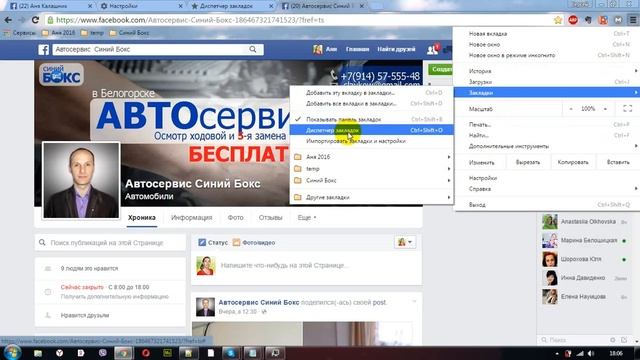Image resolution: width=640 pixels, height=360 pixels.
Task: Click the browser address bar URL
Action: (190, 20)
